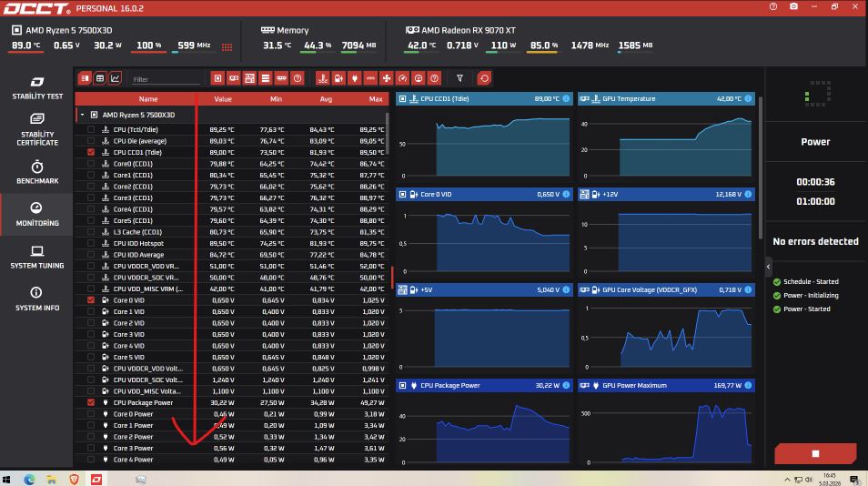Uncheck the Core 0 VID checkbox
This screenshot has height=486, width=868.
click(91, 300)
